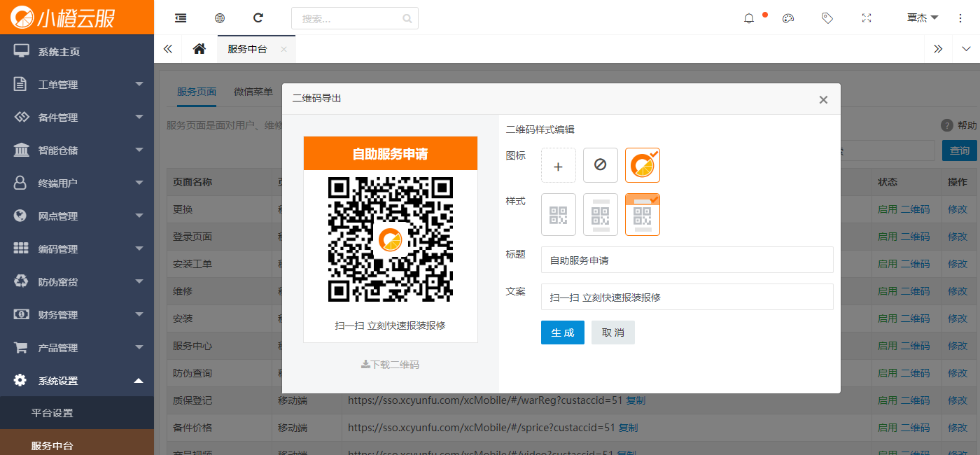Expand the 网点管理 sidebar menu arrow

tap(139, 216)
